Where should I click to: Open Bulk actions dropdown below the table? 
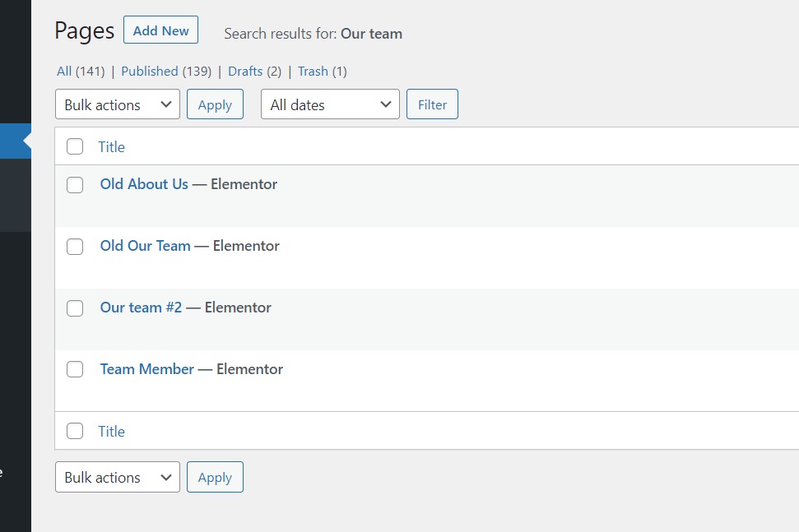coord(118,477)
